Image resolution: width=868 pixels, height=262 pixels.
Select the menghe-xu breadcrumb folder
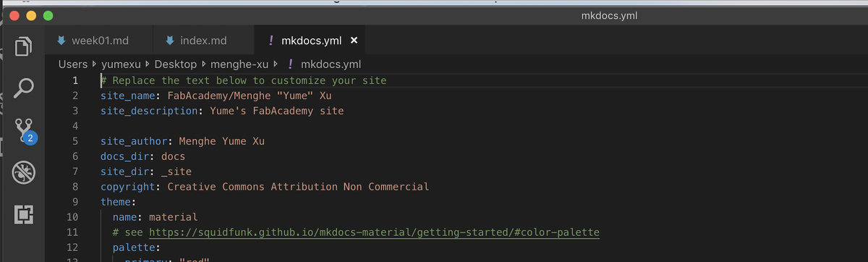coord(240,64)
